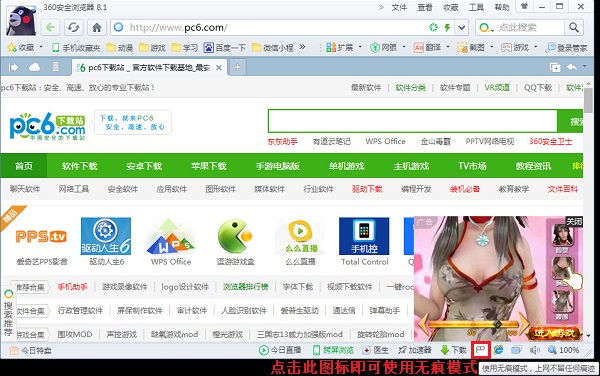Click the tab list window icon

[555, 68]
